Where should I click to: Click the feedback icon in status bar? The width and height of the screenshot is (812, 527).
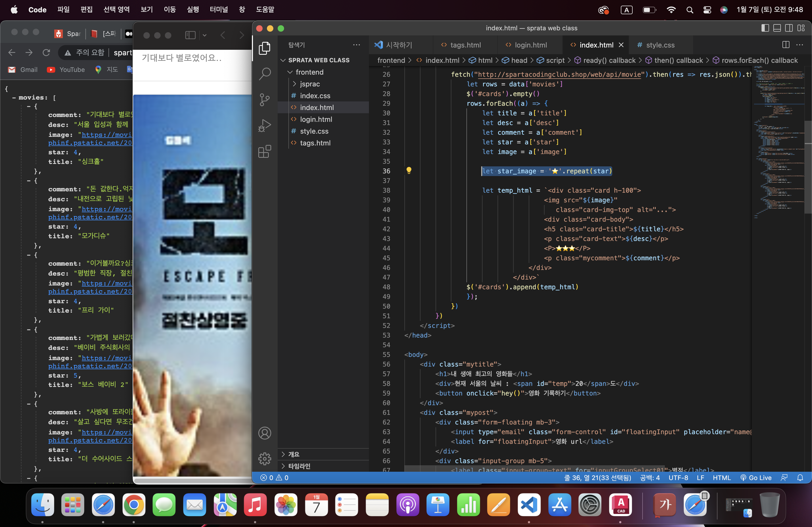(x=784, y=478)
